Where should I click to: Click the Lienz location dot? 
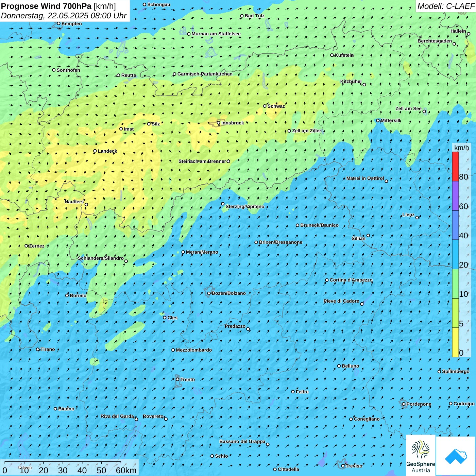tap(417, 217)
